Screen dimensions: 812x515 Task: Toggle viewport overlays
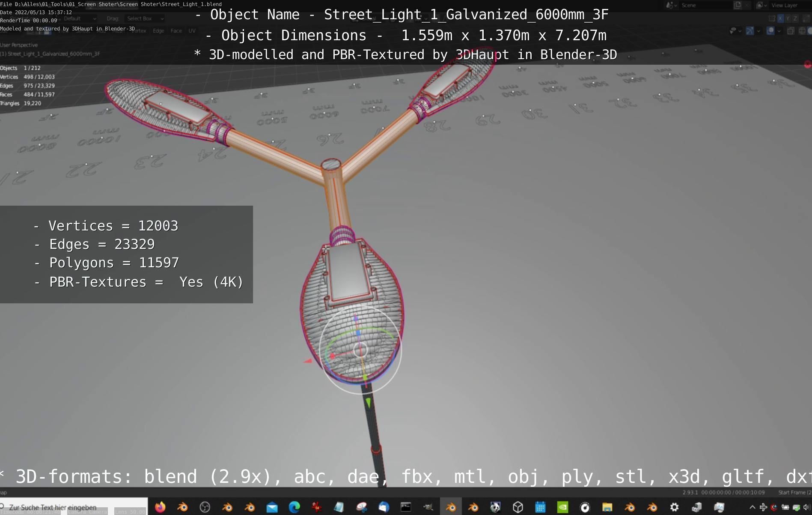pyautogui.click(x=770, y=31)
